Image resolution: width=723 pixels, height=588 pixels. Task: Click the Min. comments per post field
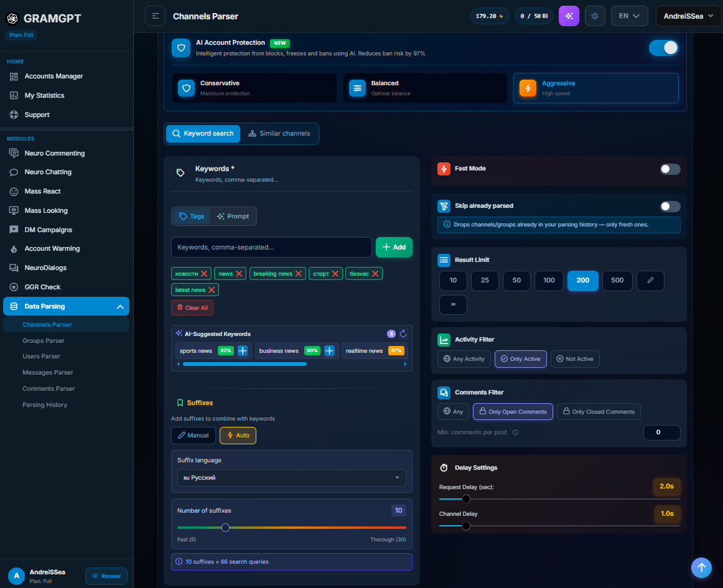(x=661, y=432)
